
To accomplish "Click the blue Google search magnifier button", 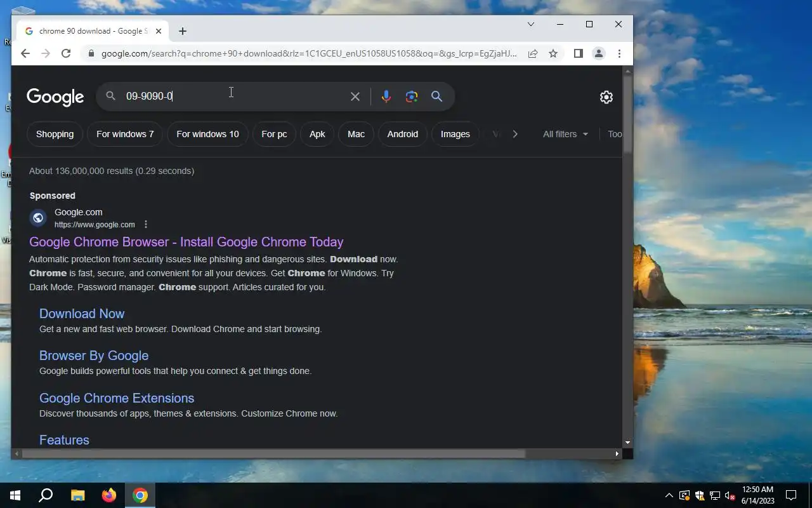I will [x=436, y=97].
